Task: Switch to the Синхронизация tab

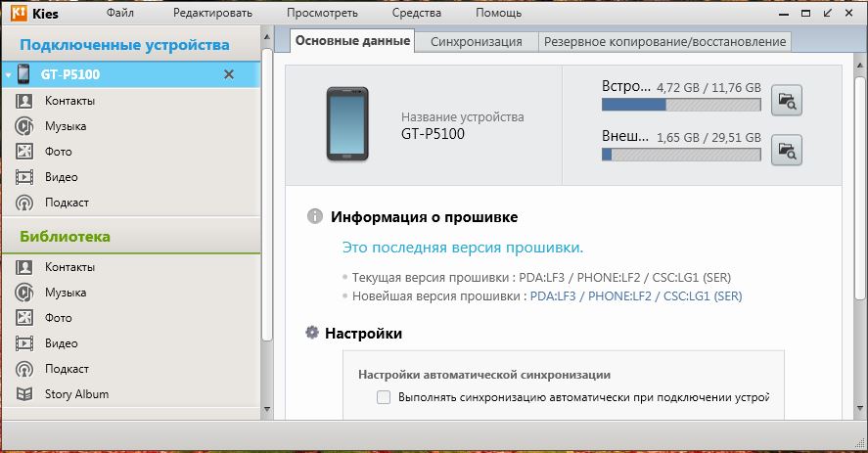Action: 476,41
